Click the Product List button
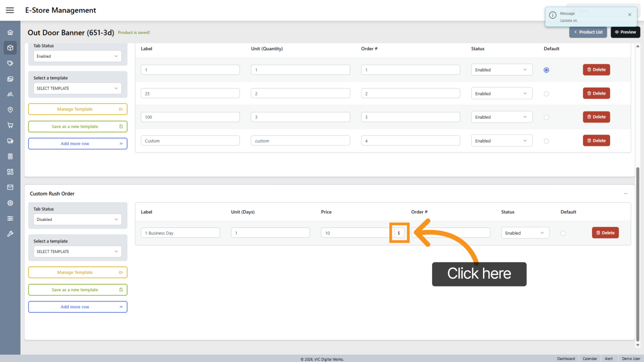The width and height of the screenshot is (644, 362). 588,32
